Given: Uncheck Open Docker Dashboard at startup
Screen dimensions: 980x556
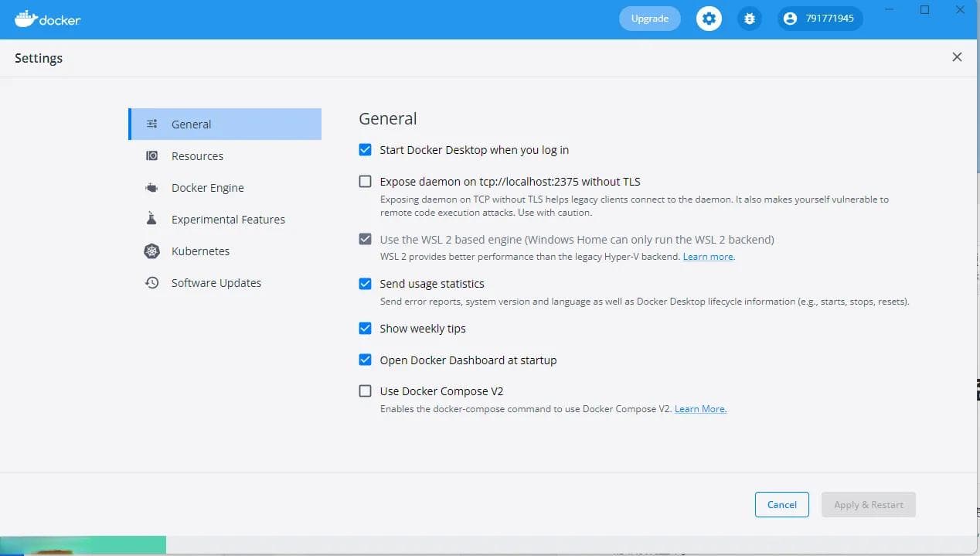Looking at the screenshot, I should coord(365,360).
